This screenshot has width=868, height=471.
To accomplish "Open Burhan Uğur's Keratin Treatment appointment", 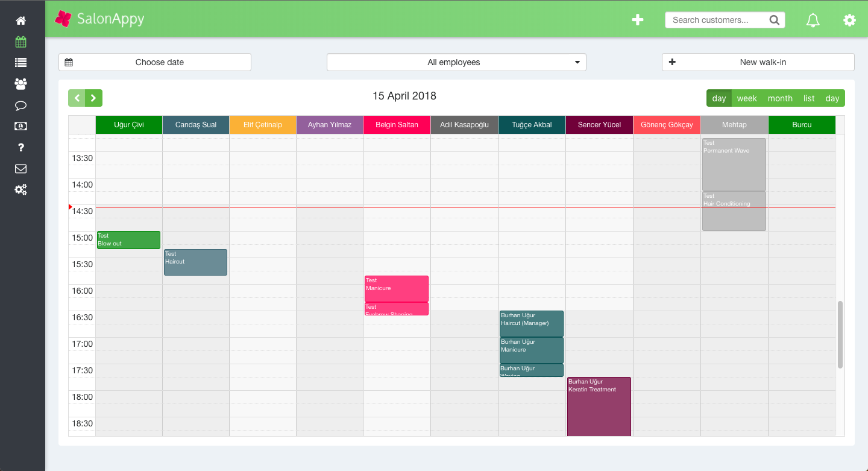I will (599, 406).
